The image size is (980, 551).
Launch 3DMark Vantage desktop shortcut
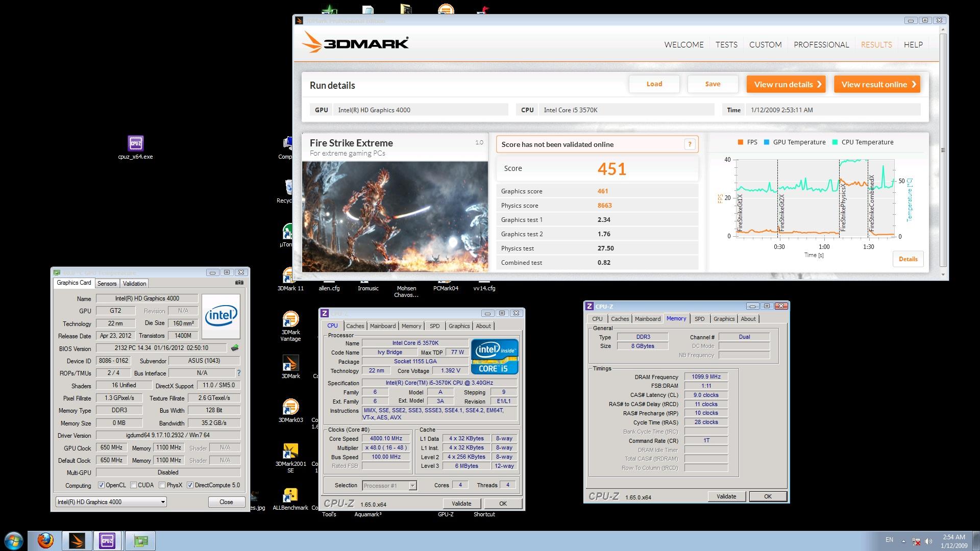point(290,325)
